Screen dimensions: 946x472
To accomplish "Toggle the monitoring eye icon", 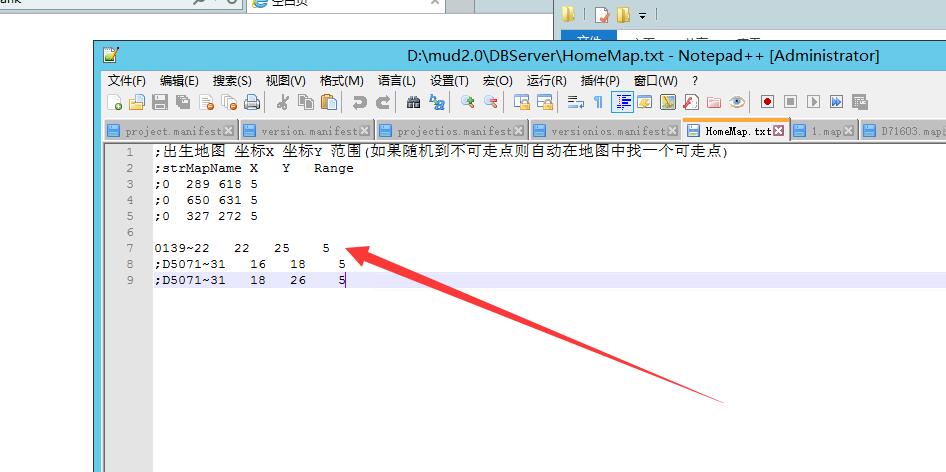I will (737, 102).
